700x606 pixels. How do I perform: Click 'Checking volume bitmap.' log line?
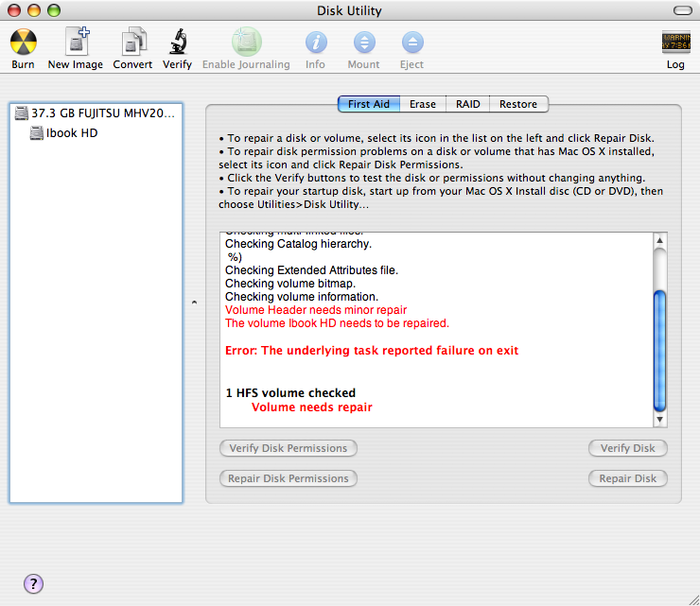click(290, 284)
